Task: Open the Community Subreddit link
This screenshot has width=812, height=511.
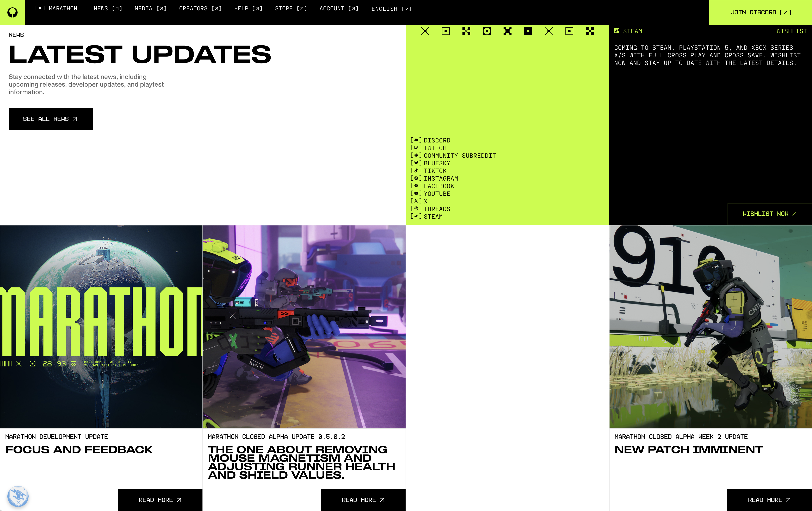Action: pyautogui.click(x=459, y=156)
